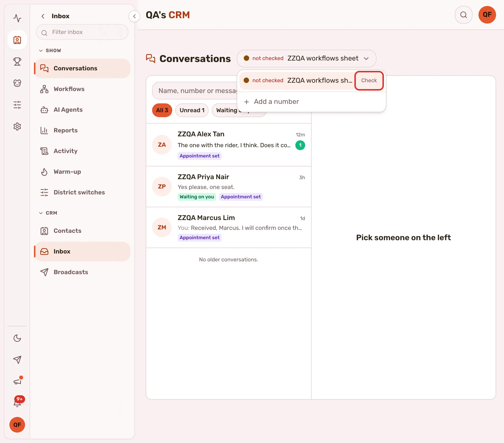Open AI Agents in the sidebar

82,110
